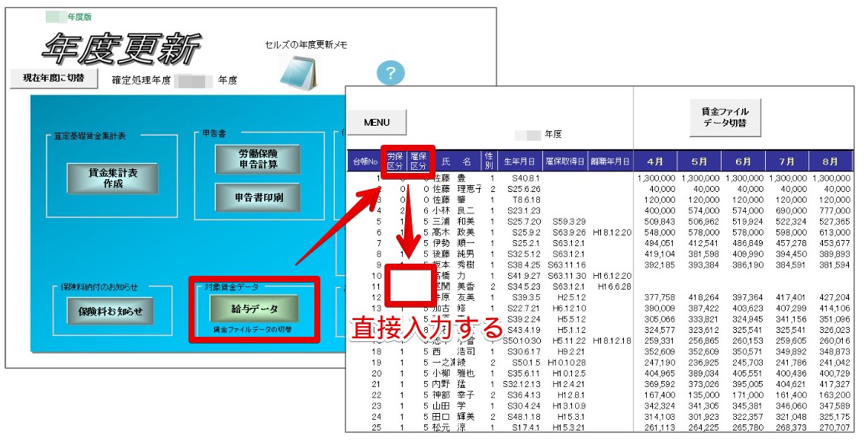Click the name cell 三浦 和美
This screenshot has width=868, height=445.
coord(454,222)
